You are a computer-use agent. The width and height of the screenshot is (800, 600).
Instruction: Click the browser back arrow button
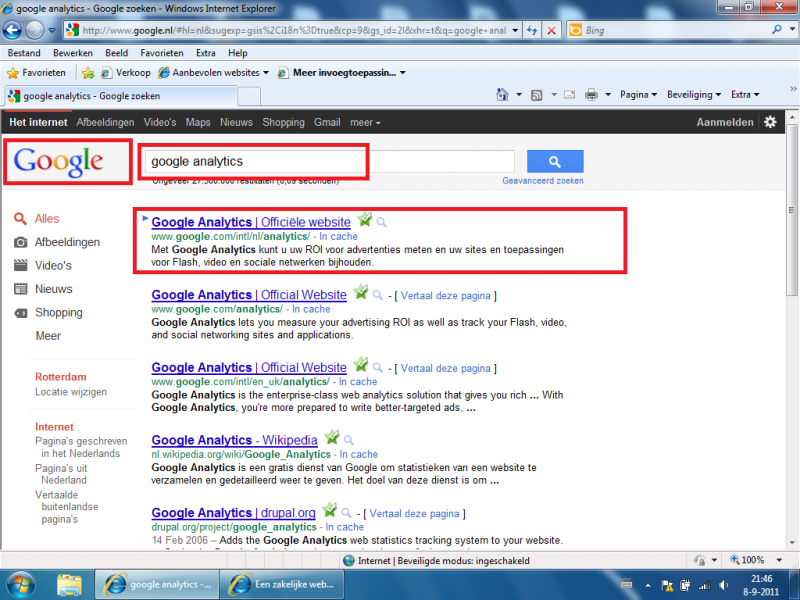coord(14,30)
